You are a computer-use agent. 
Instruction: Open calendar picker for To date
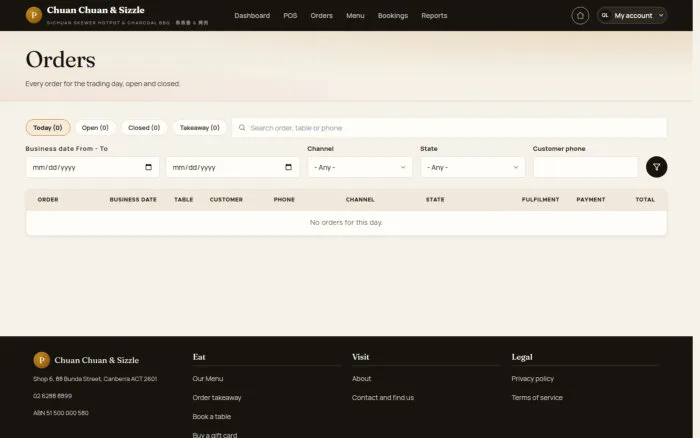point(288,167)
